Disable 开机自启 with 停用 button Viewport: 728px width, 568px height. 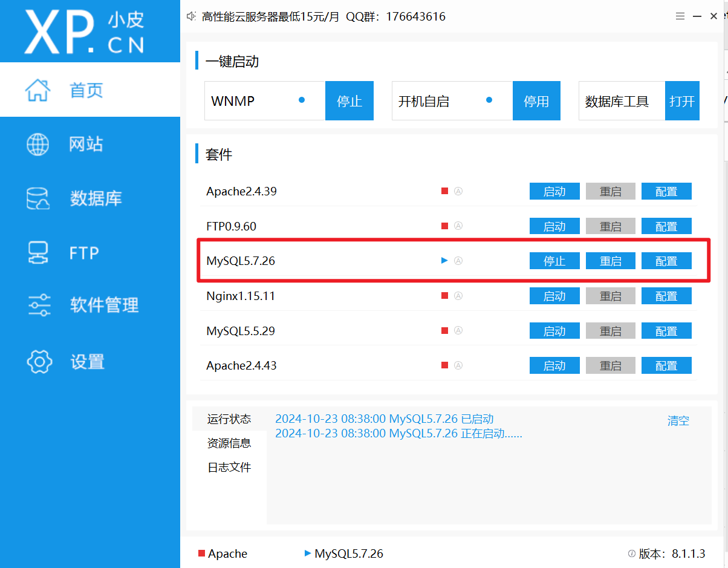click(537, 101)
